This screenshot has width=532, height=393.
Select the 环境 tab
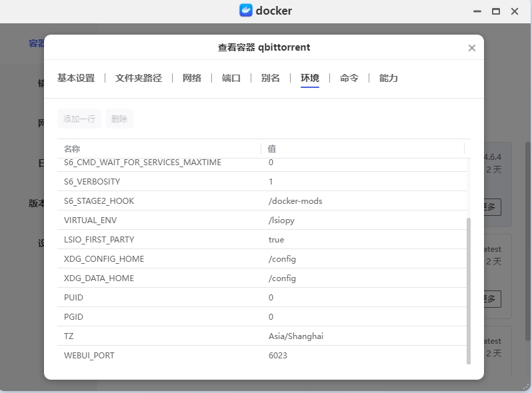click(x=310, y=78)
